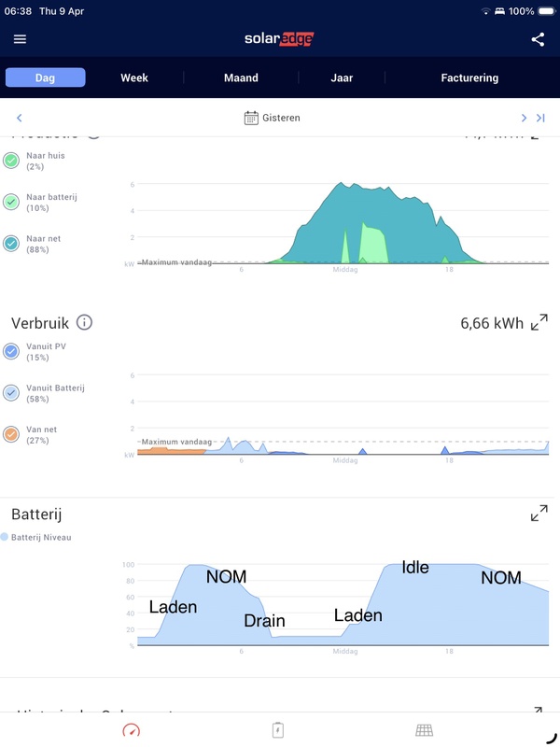This screenshot has height=747, width=560.
Task: Switch to the Week tab
Action: pos(134,78)
